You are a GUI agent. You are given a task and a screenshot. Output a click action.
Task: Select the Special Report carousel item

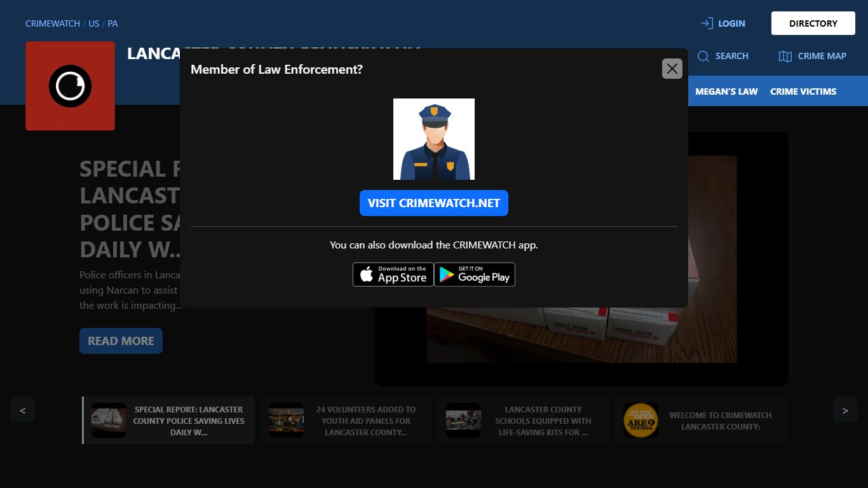168,421
